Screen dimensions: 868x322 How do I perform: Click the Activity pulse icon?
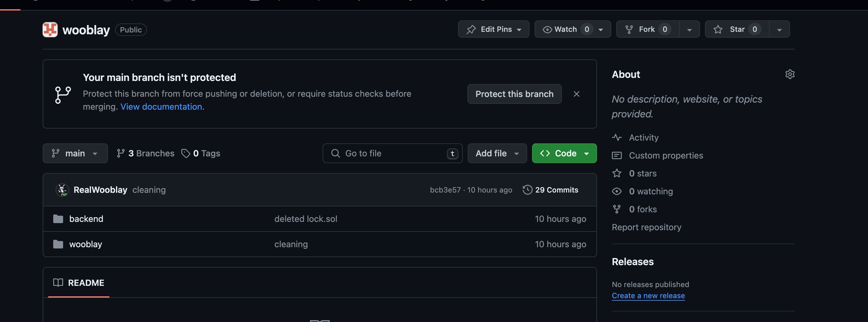coord(617,137)
